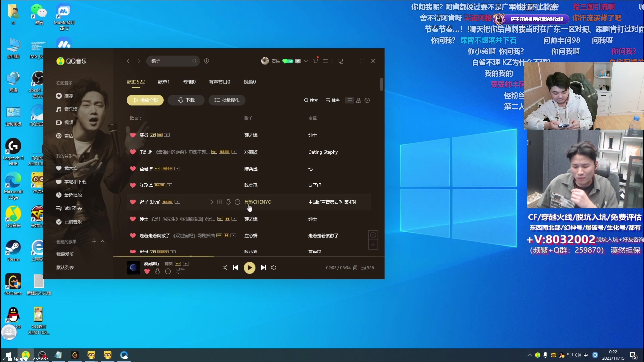Open the skin (shirt) icon
The image size is (644, 362).
click(316, 61)
